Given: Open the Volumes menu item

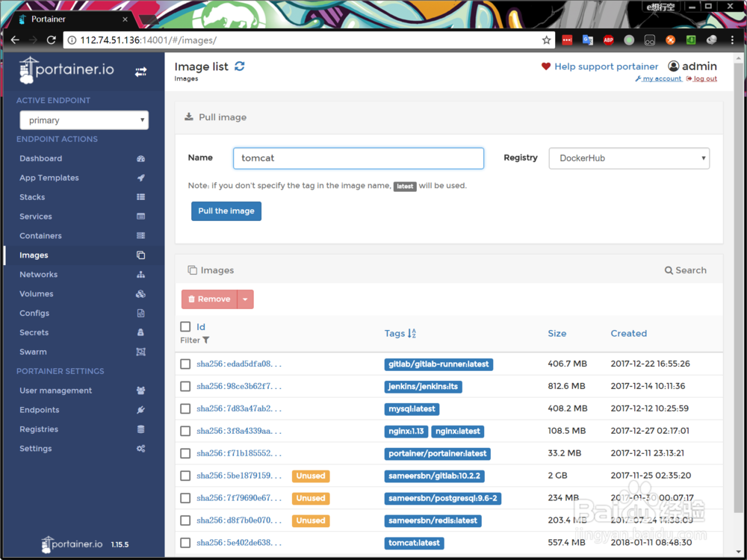Looking at the screenshot, I should tap(84, 293).
